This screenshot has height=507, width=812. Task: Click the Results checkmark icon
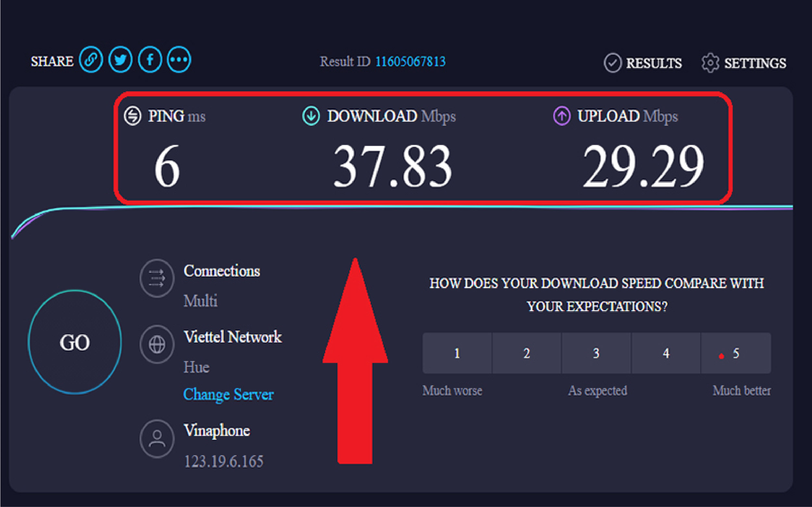pyautogui.click(x=613, y=63)
